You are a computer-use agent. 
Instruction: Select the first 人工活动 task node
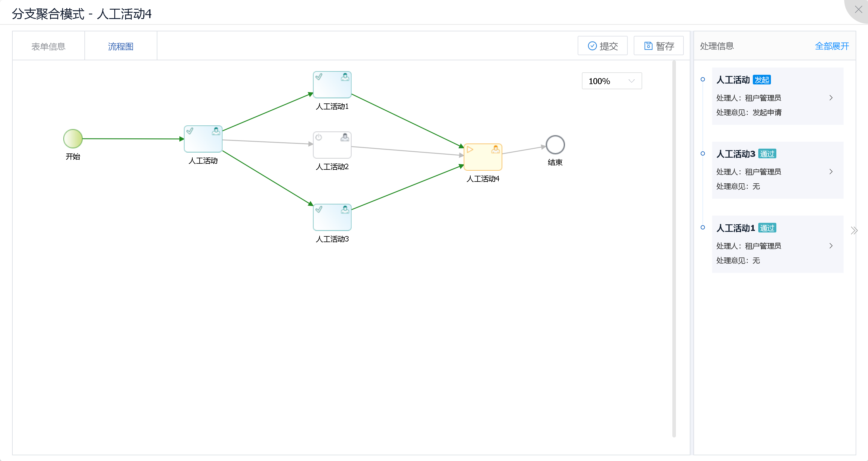tap(203, 139)
